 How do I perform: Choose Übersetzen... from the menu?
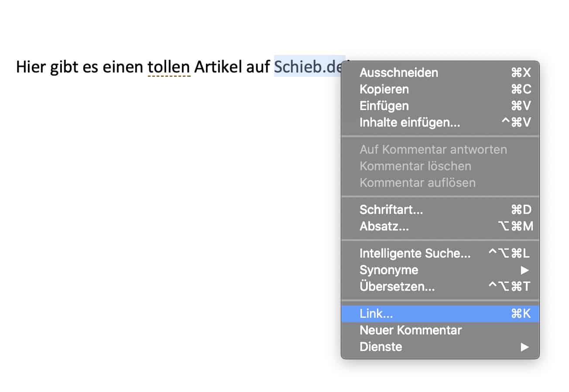[x=397, y=286]
